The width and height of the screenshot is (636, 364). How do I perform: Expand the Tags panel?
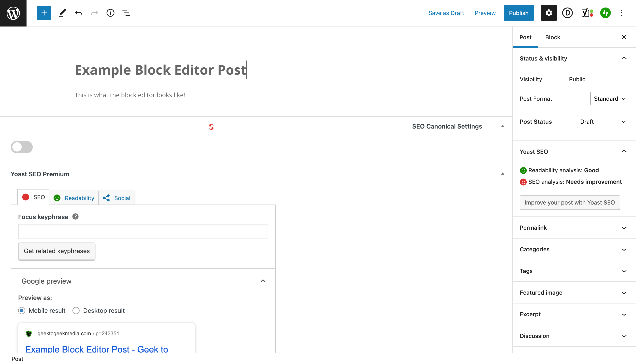click(x=574, y=271)
